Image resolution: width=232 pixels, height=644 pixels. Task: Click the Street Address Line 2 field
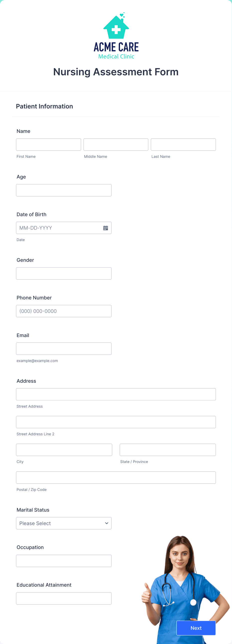[116, 422]
